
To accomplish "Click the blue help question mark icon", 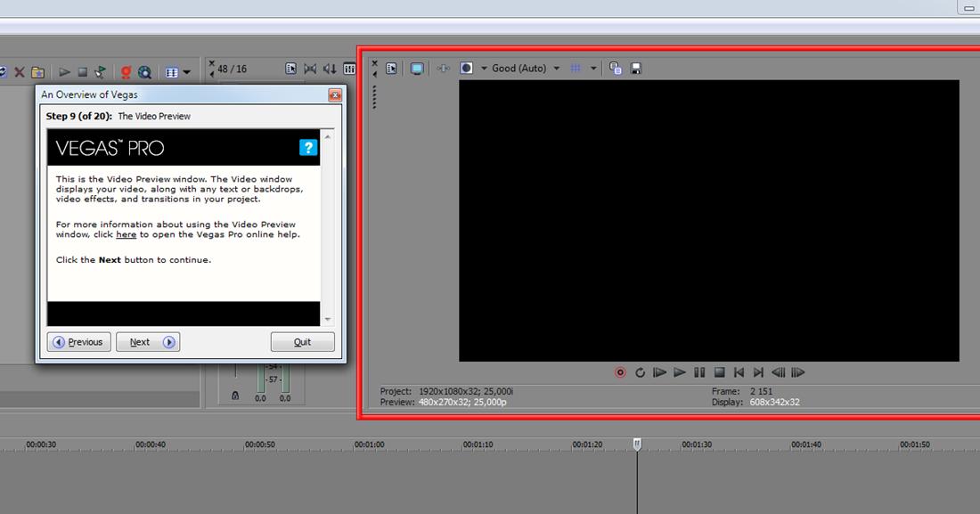I will (x=308, y=148).
